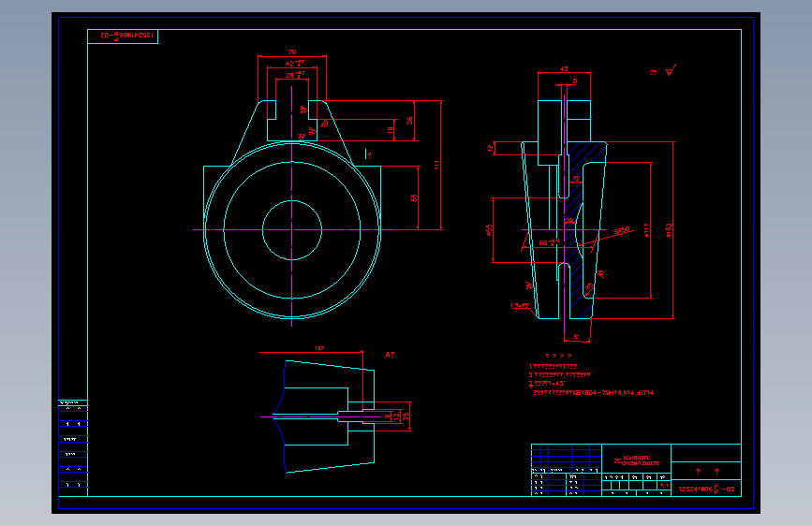Select the 25 dimension in the detail view
The width and height of the screenshot is (812, 526).
point(406,416)
